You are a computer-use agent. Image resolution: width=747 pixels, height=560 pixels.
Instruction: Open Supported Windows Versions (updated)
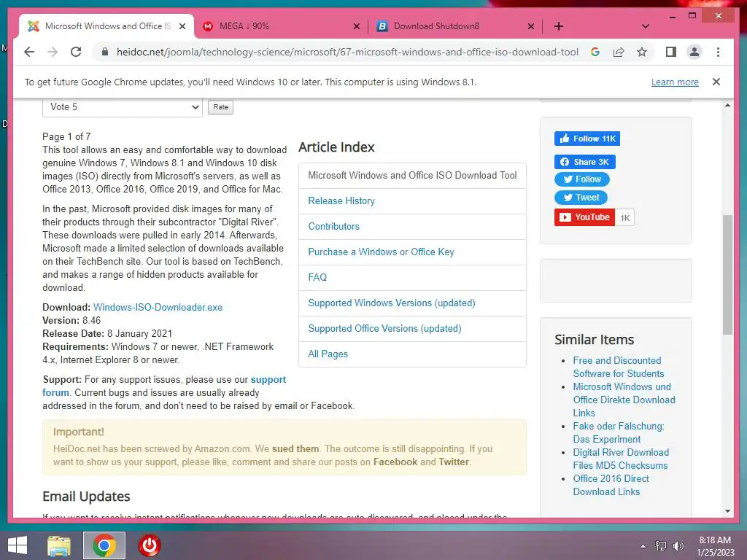point(392,303)
